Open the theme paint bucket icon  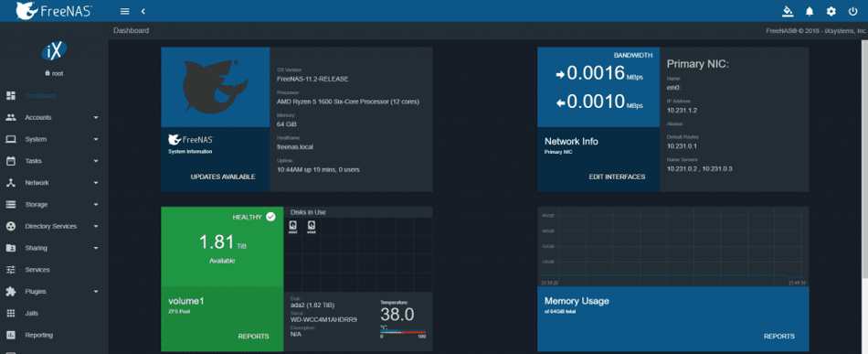click(788, 11)
